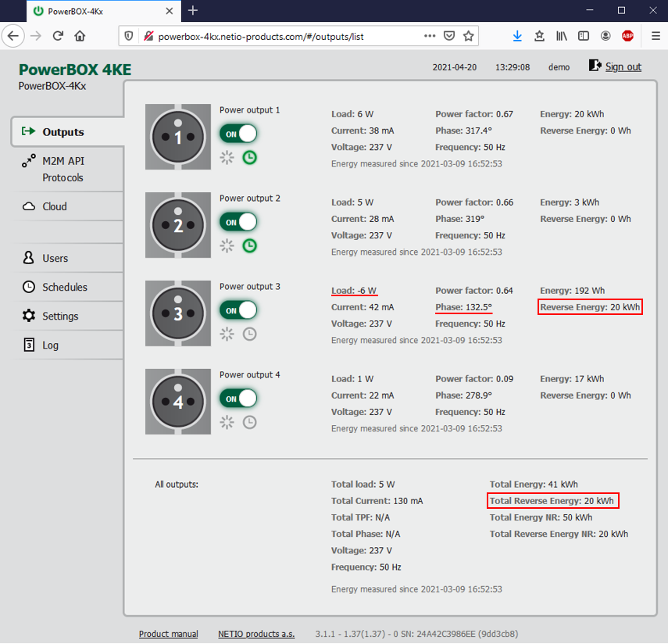This screenshot has height=644, width=668.
Task: Click Total Current: 130 mA
Action: coord(377,501)
